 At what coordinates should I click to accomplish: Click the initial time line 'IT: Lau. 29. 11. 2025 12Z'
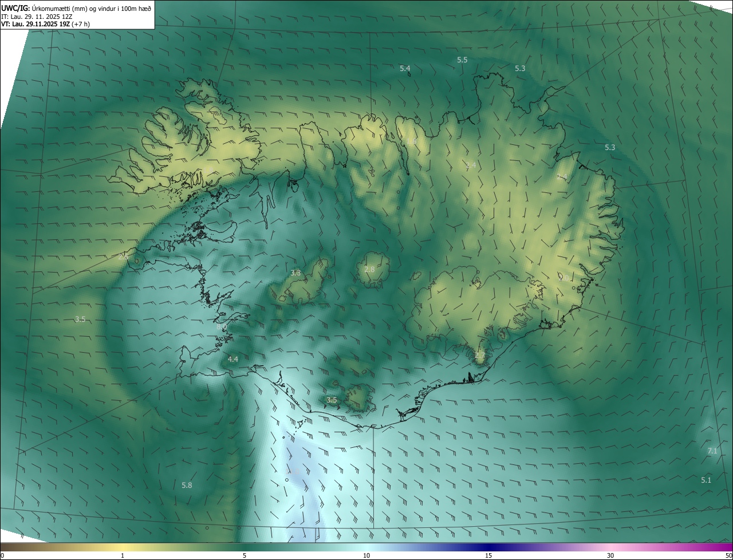tap(37, 16)
